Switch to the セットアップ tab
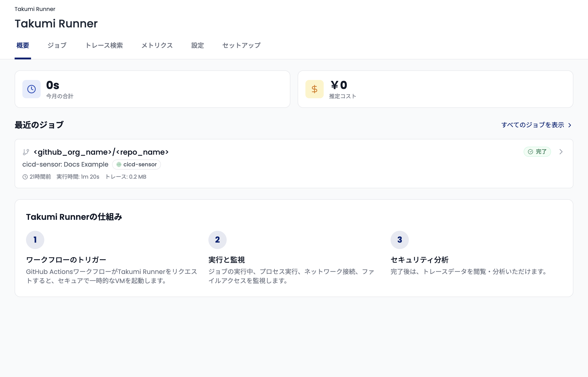Screen dimensions: 588x377 tap(241, 45)
